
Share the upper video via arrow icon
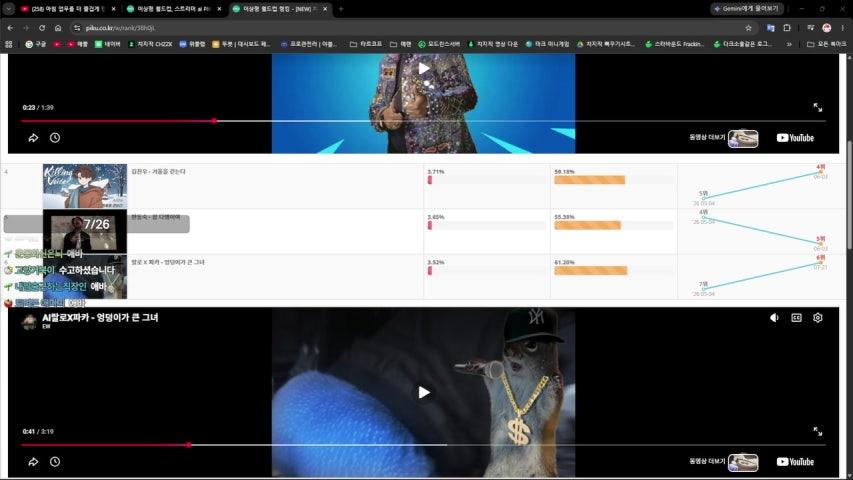point(33,138)
